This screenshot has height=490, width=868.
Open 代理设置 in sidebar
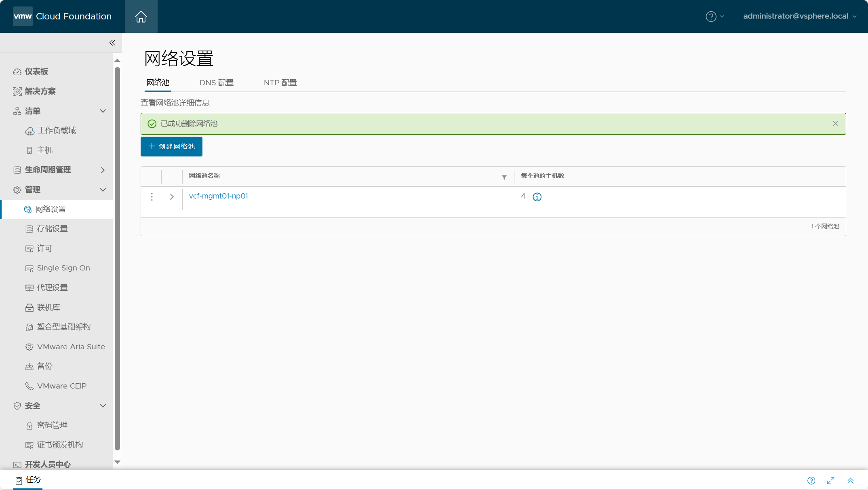click(52, 288)
